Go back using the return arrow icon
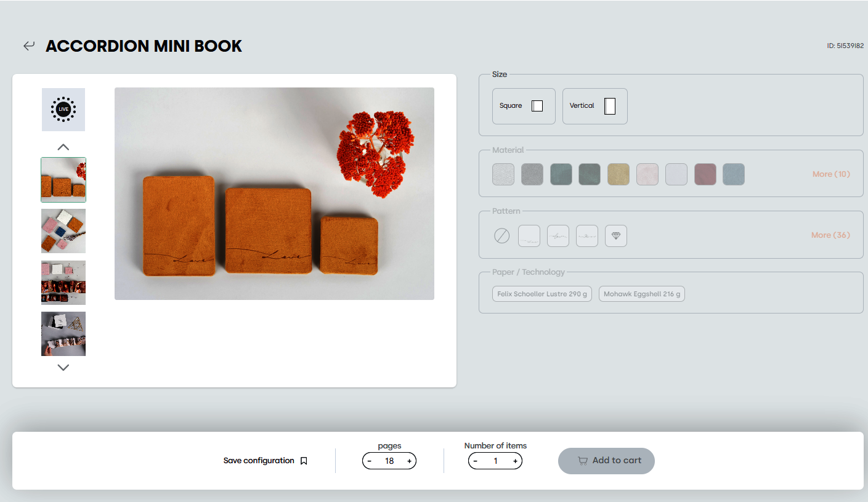 (x=29, y=46)
